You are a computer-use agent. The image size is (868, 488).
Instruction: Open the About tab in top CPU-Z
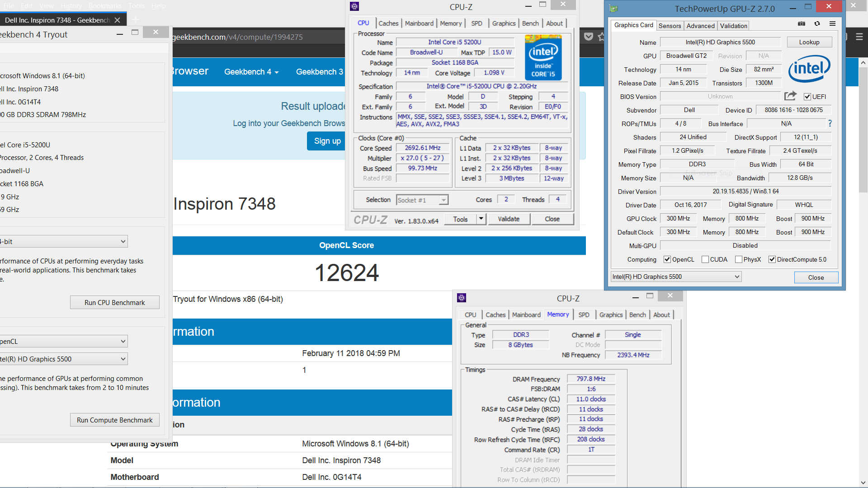[554, 23]
